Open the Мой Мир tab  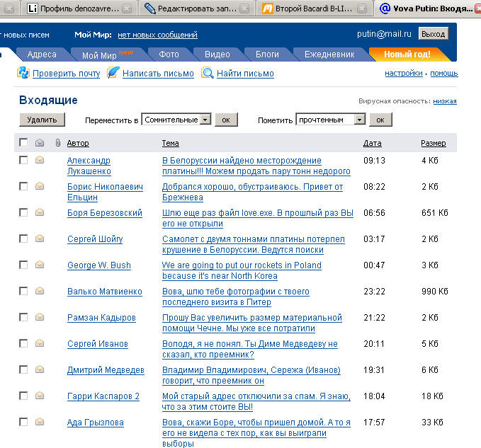click(108, 55)
